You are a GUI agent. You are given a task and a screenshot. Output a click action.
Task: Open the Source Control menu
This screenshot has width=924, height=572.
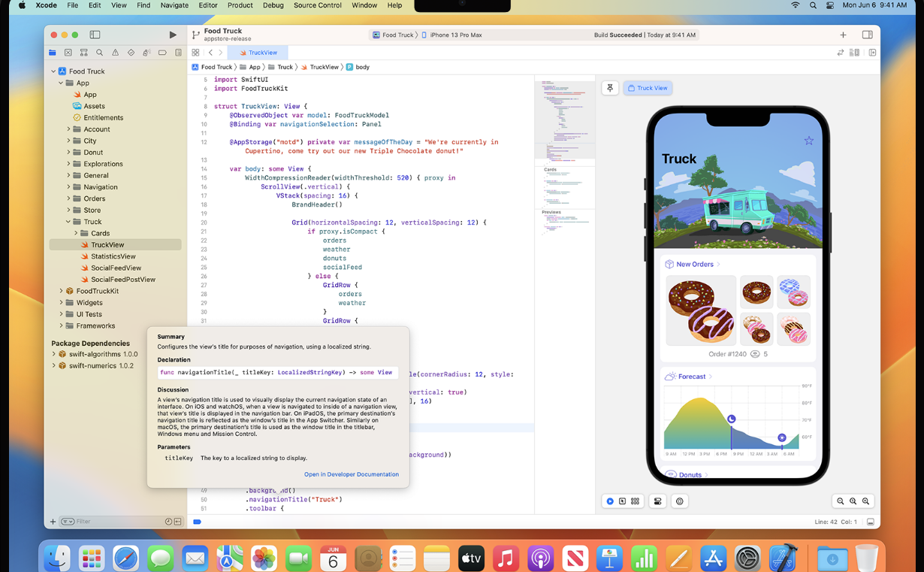[317, 5]
